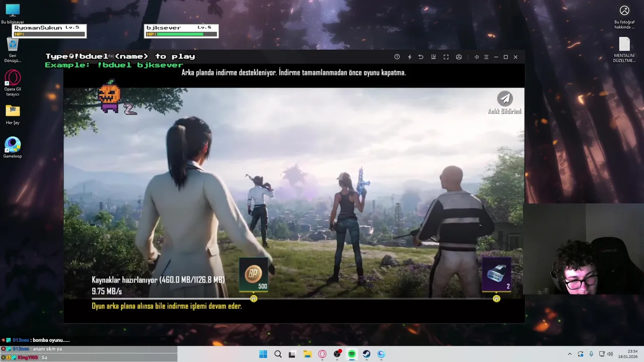The height and width of the screenshot is (362, 644).
Task: Click the "Example: !bduel bjksever" text
Action: click(114, 65)
